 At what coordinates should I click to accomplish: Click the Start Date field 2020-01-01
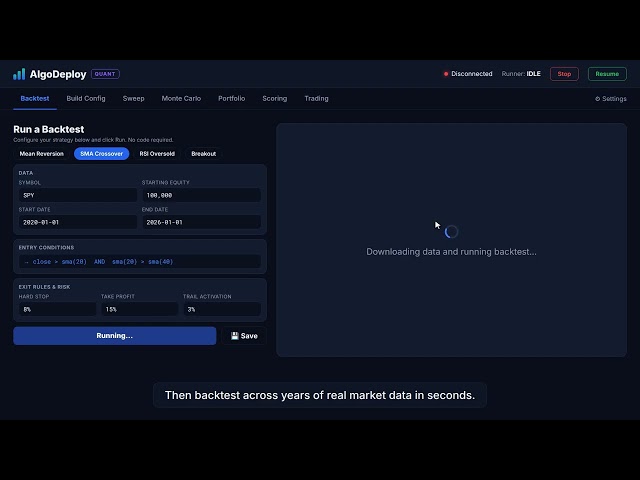coord(78,222)
